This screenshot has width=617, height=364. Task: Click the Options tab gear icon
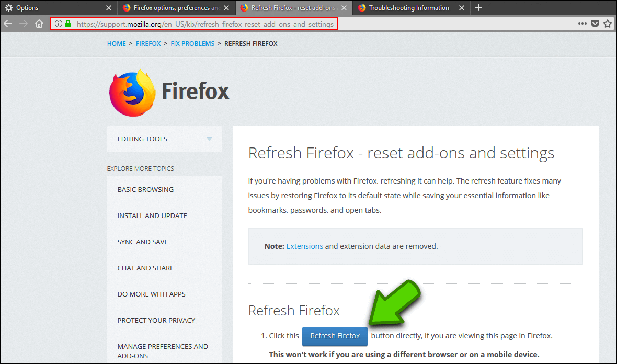9,8
